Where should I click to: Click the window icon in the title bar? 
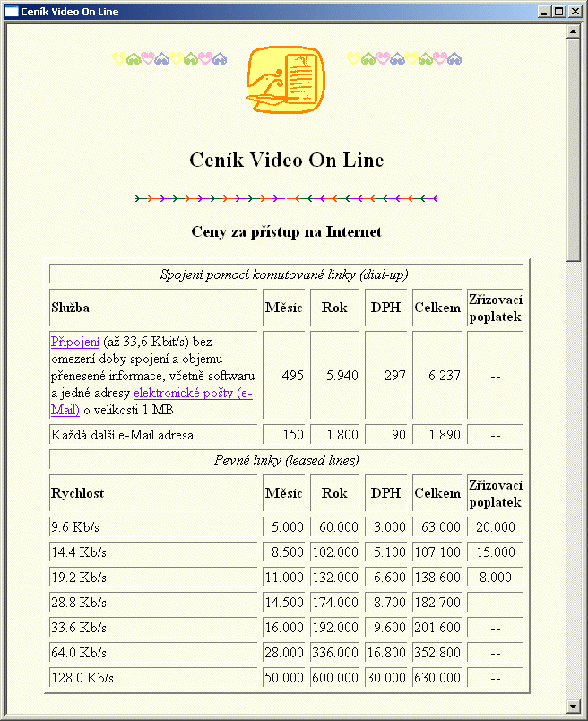click(x=11, y=12)
